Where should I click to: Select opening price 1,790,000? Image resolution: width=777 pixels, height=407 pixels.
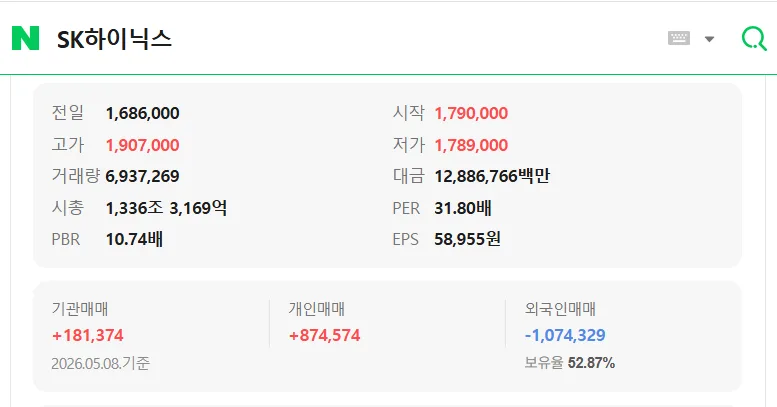[471, 114]
